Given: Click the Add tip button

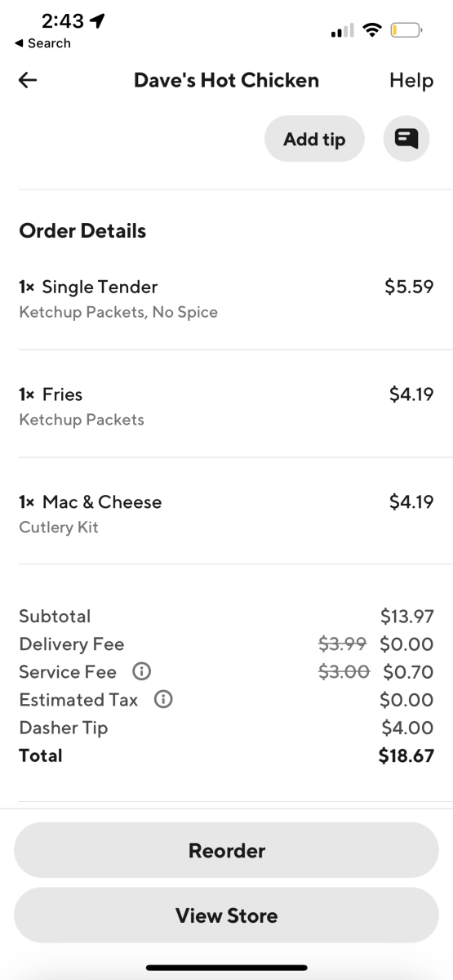Looking at the screenshot, I should click(x=314, y=139).
